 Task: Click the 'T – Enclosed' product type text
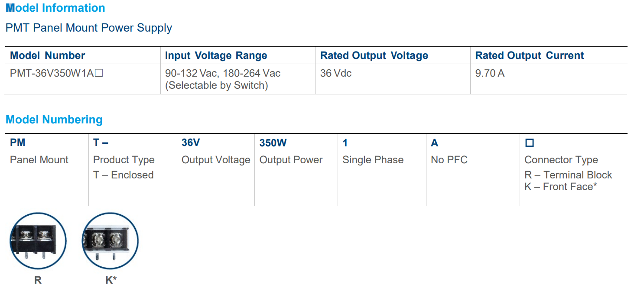pyautogui.click(x=124, y=175)
